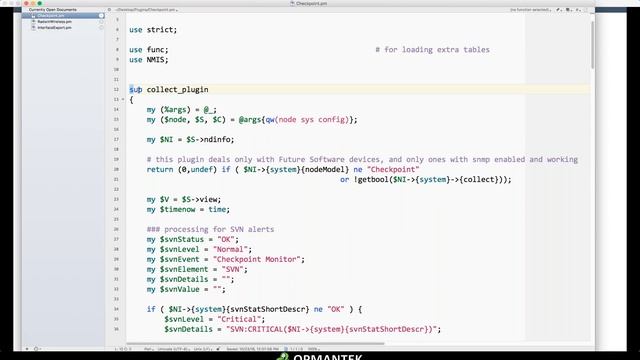Screen dimensions: 640x360
Task: Open the Perl language selector in status bar
Action: click(x=148, y=349)
